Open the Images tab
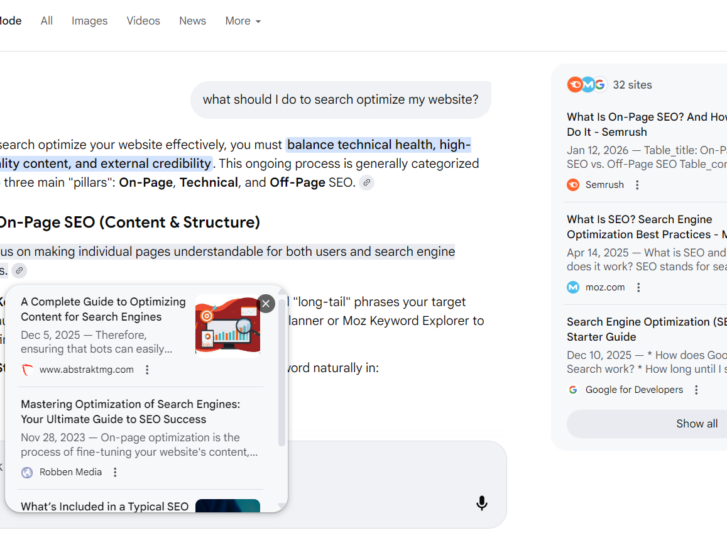The height and width of the screenshot is (545, 727). pos(89,21)
